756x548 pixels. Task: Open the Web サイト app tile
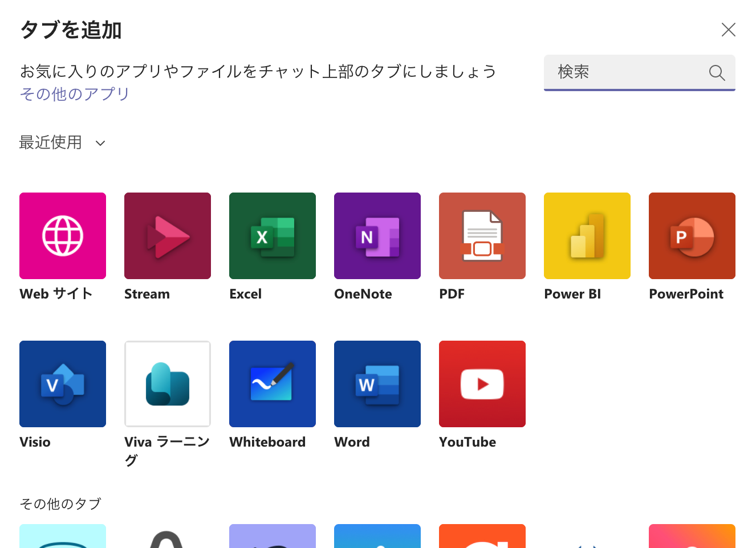point(63,236)
